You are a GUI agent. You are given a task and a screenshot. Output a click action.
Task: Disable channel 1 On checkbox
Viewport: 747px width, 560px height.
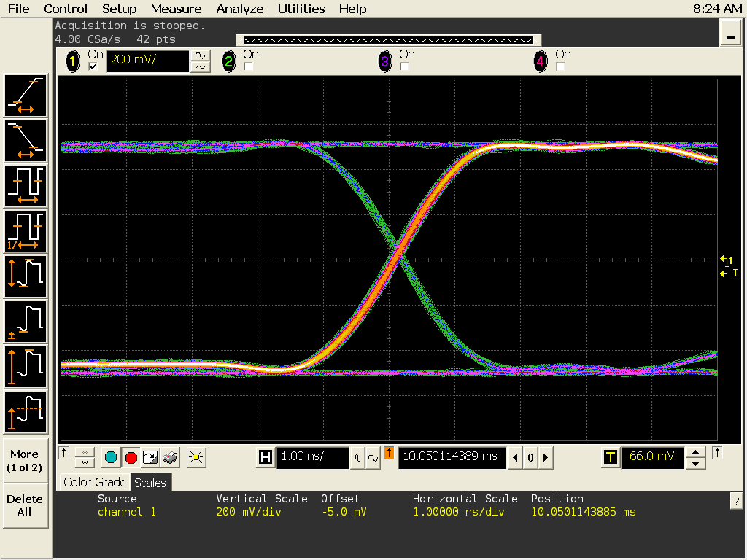click(x=93, y=66)
